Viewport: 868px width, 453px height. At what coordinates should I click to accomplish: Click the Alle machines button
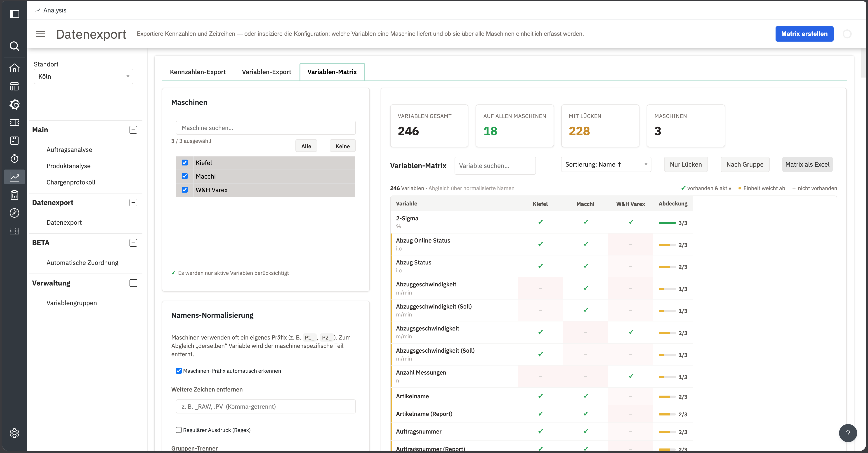click(x=306, y=146)
